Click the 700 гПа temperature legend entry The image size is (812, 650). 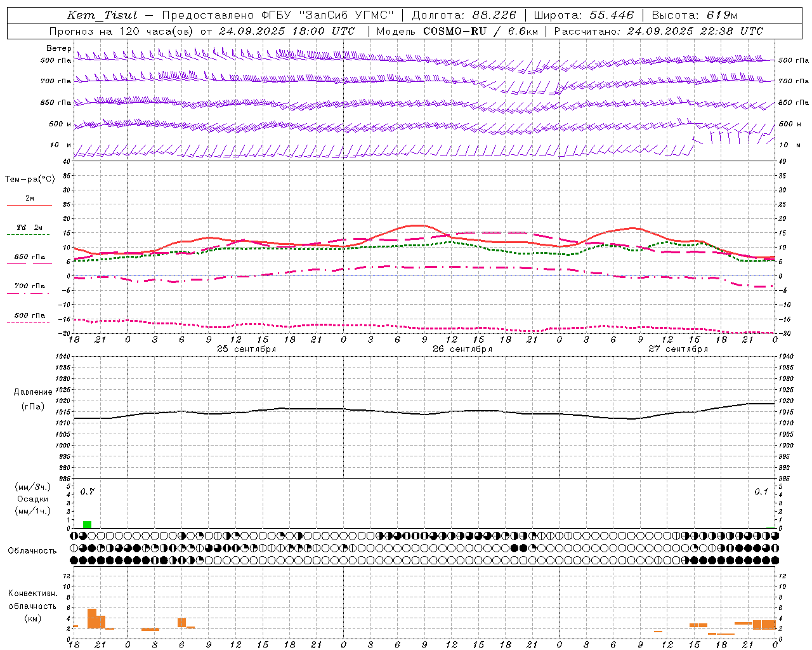(x=30, y=286)
